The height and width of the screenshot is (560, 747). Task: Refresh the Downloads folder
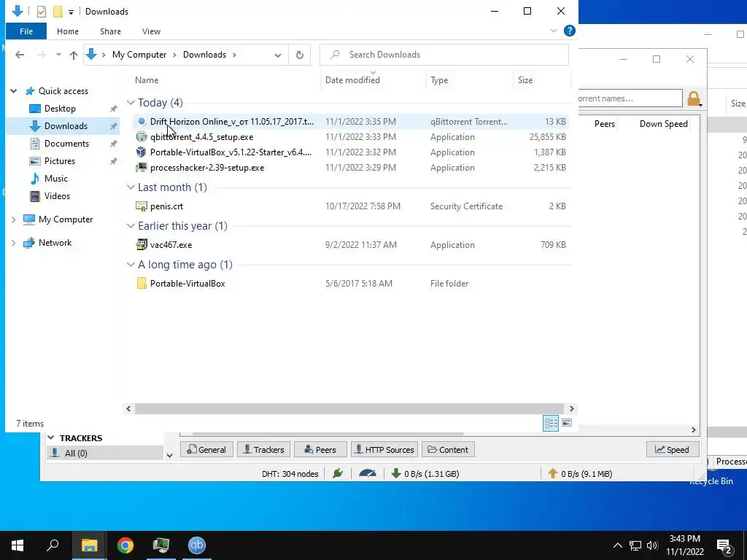tap(300, 55)
